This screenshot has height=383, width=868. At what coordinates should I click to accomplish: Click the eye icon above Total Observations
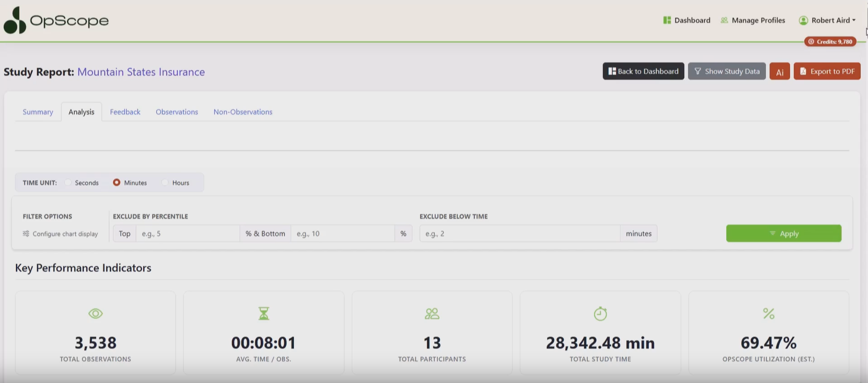96,313
